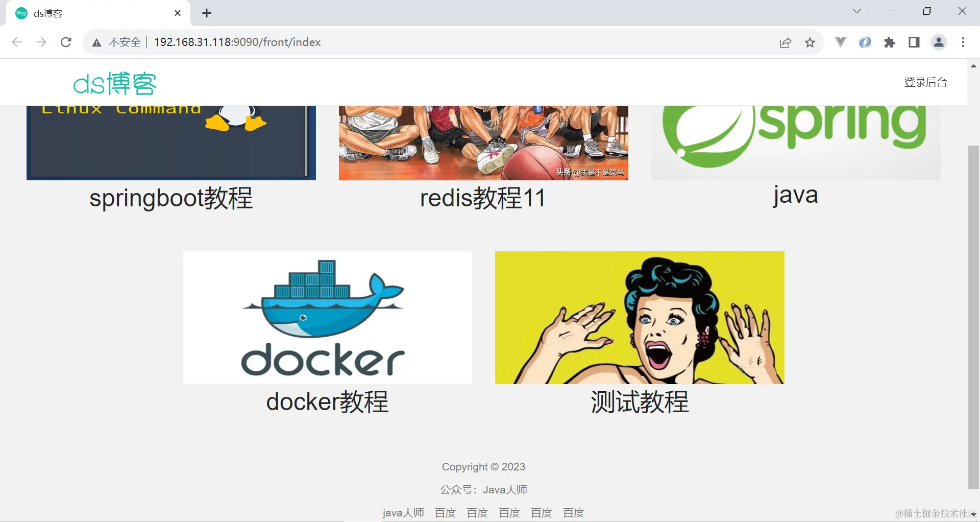Viewport: 980px width, 522px height.
Task: Minimize the browser window
Action: [892, 11]
